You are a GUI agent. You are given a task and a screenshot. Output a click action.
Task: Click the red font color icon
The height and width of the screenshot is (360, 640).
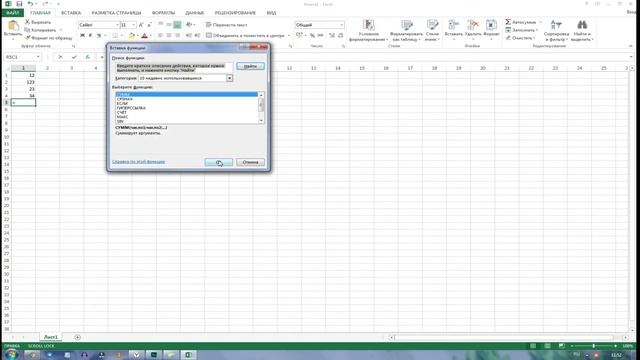pos(144,36)
